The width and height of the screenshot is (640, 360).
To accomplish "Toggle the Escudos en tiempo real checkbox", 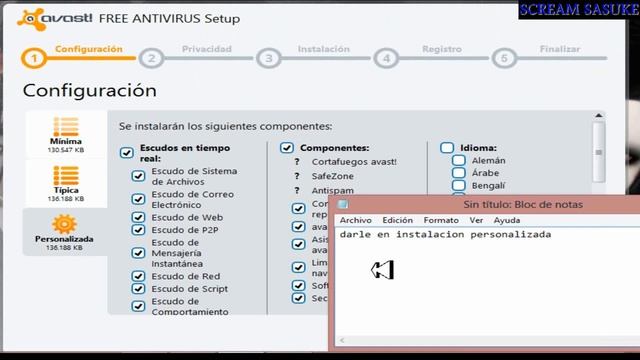I will click(127, 153).
